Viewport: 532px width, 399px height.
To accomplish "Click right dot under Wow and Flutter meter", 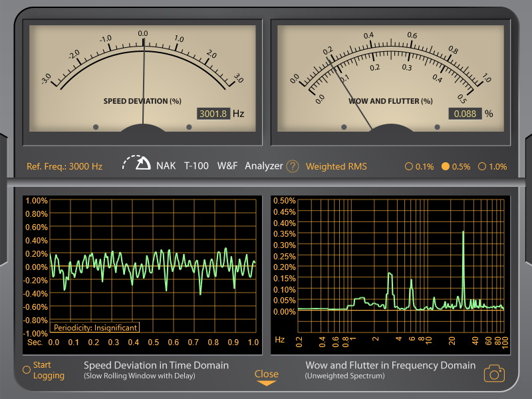I will point(437,126).
